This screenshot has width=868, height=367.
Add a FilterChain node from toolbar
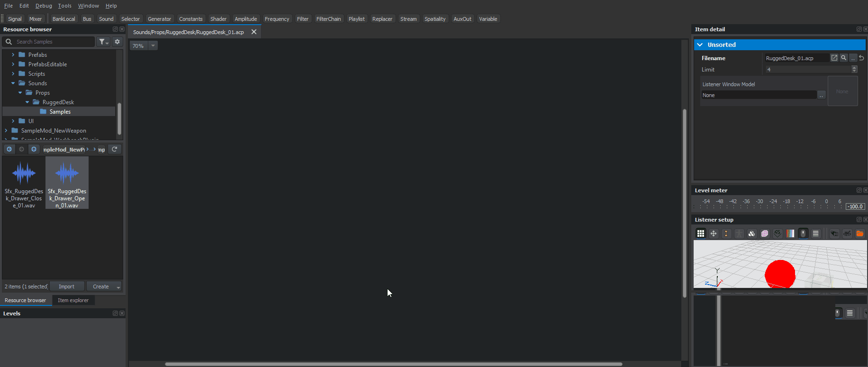328,19
